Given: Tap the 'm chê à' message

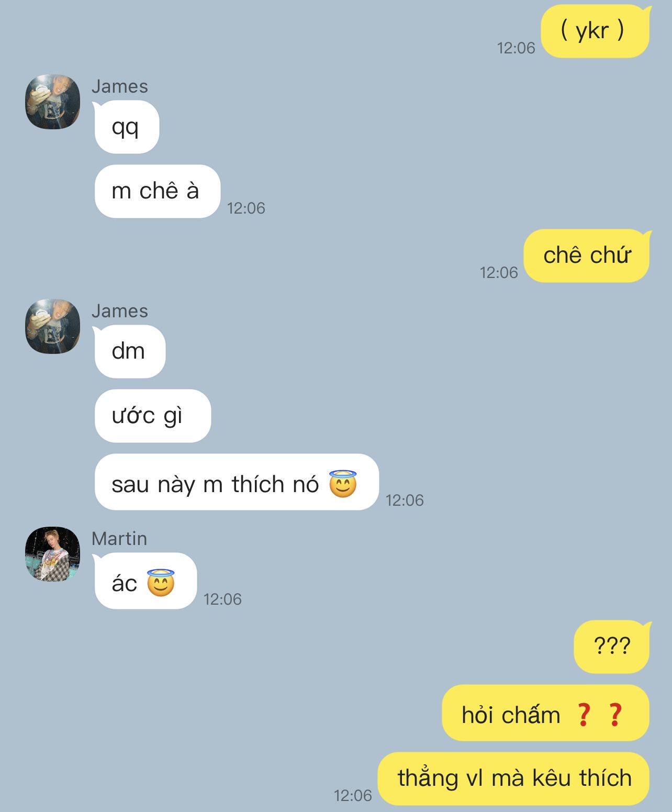Looking at the screenshot, I should coord(157,191).
